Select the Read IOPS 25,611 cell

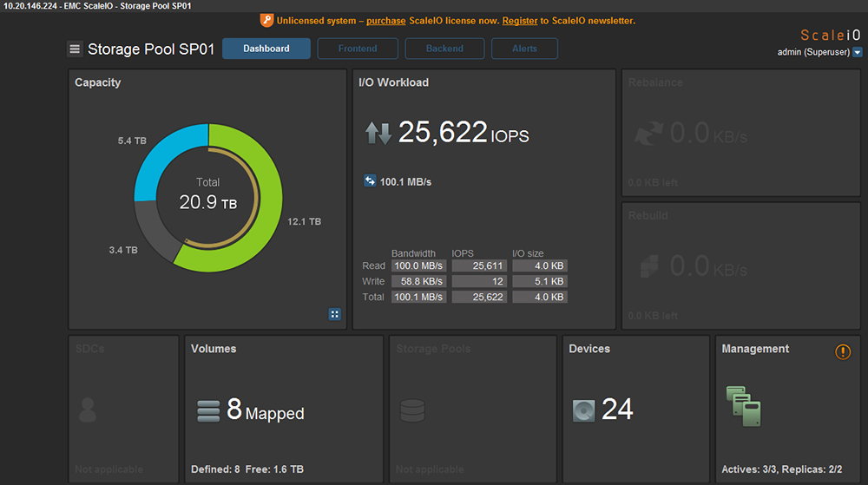click(479, 266)
